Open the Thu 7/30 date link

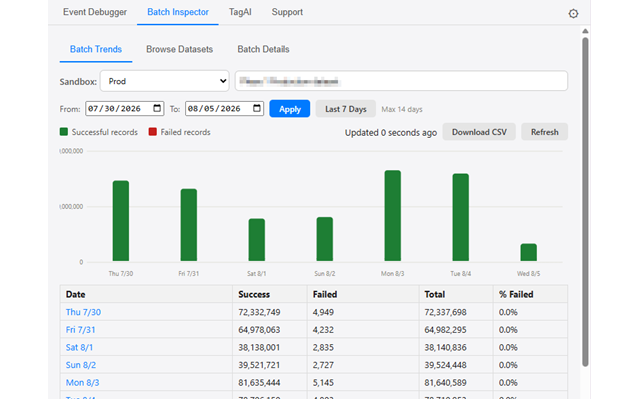[83, 312]
